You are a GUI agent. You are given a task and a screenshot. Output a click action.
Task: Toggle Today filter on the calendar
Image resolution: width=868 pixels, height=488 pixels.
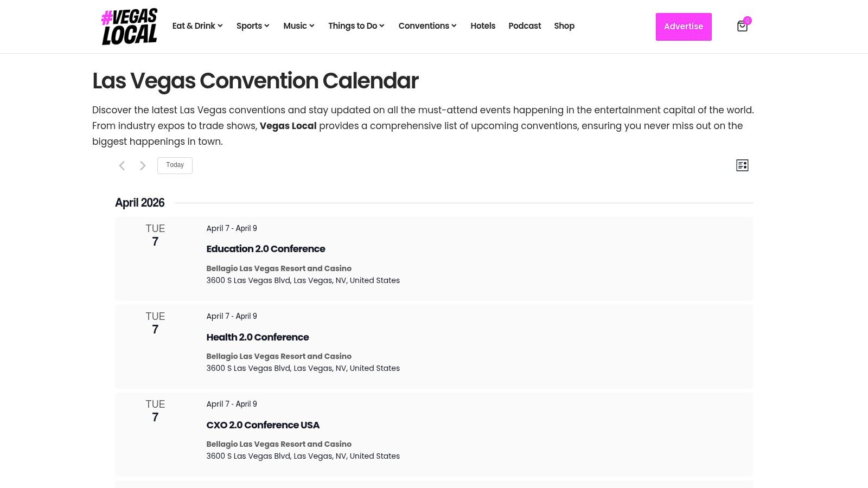175,165
